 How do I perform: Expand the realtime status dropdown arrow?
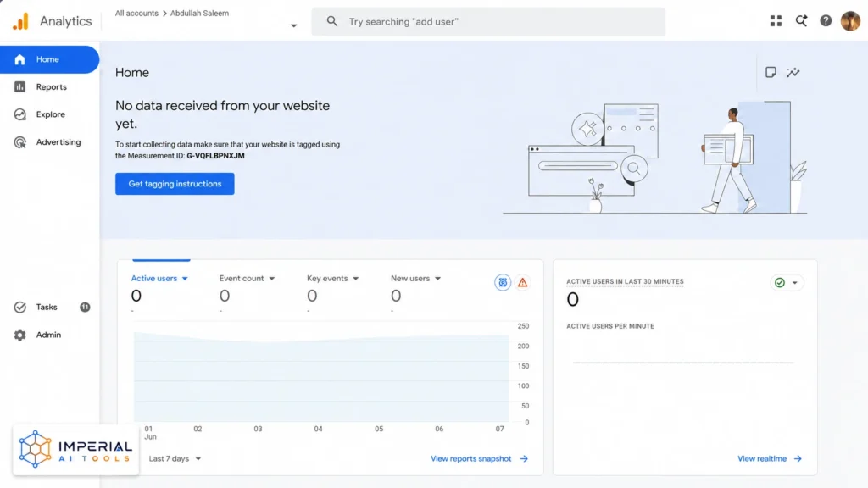coord(795,283)
